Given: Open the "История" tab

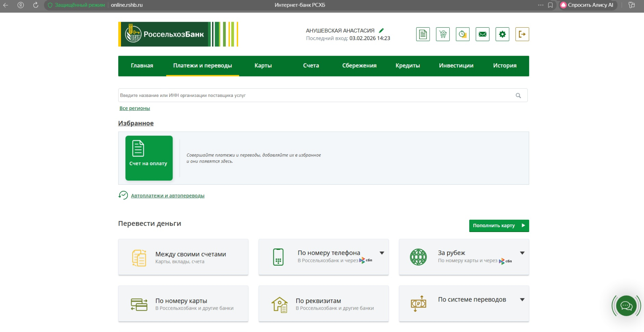Looking at the screenshot, I should 504,66.
